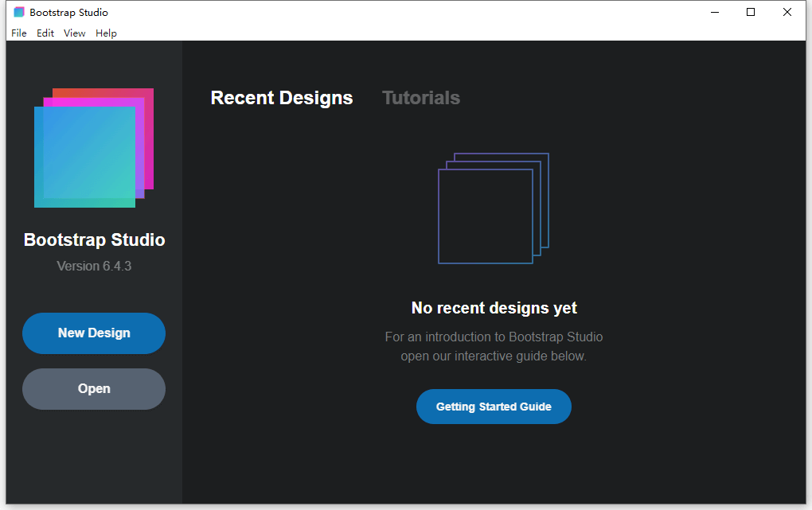
Task: Open the File menu
Action: (x=18, y=33)
